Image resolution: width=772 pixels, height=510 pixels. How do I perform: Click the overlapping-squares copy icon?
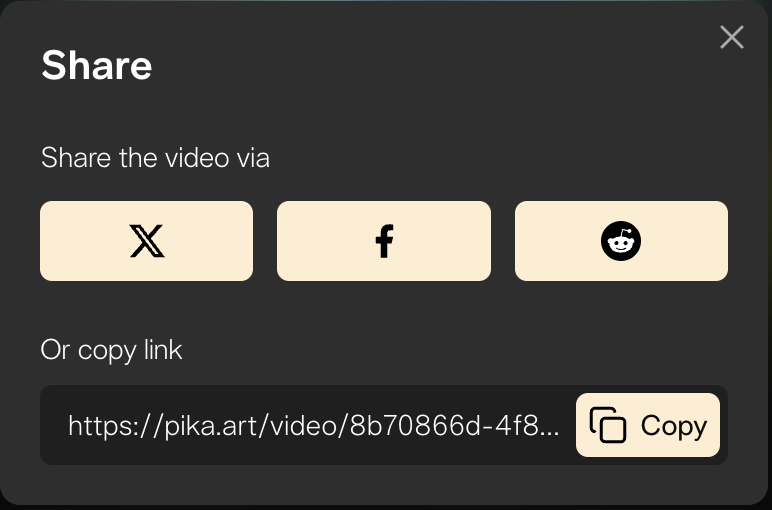click(x=608, y=425)
